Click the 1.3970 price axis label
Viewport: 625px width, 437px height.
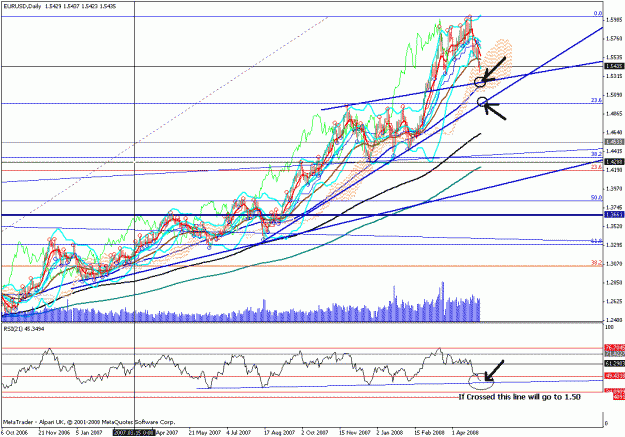[x=614, y=189]
